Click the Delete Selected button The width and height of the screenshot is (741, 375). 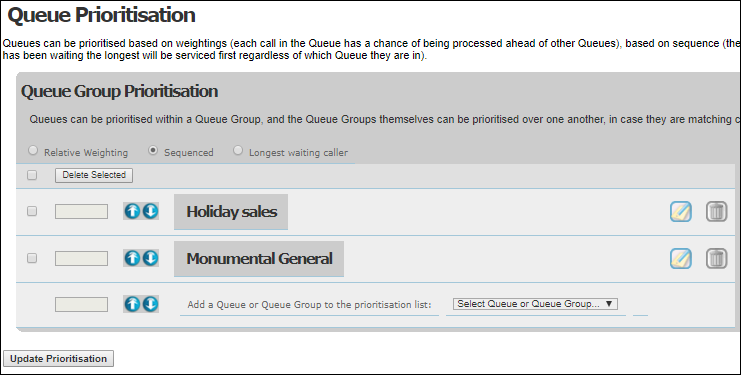(94, 175)
